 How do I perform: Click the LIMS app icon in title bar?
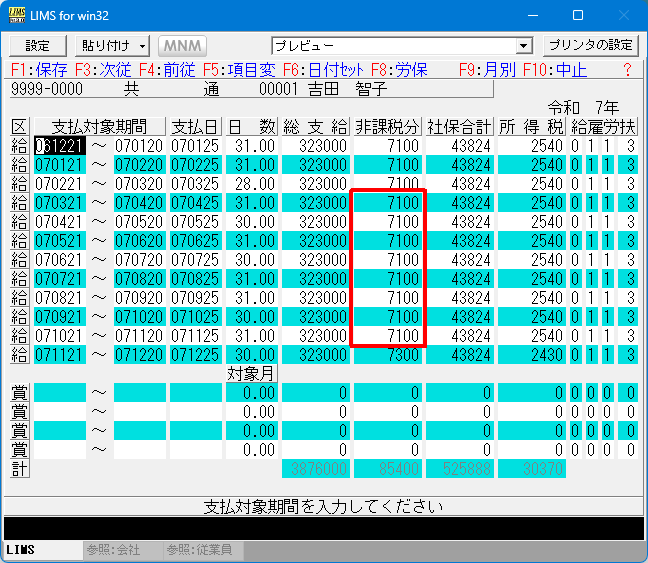click(x=17, y=16)
